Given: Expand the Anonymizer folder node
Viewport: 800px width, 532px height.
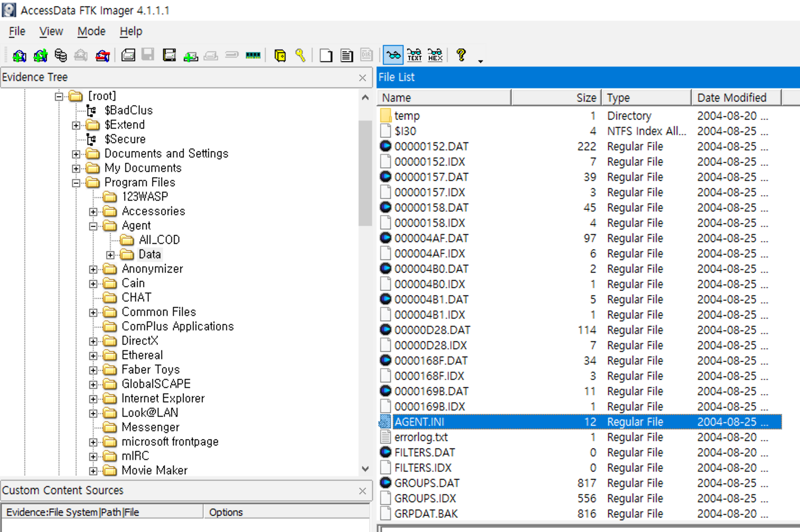Looking at the screenshot, I should pos(93,269).
